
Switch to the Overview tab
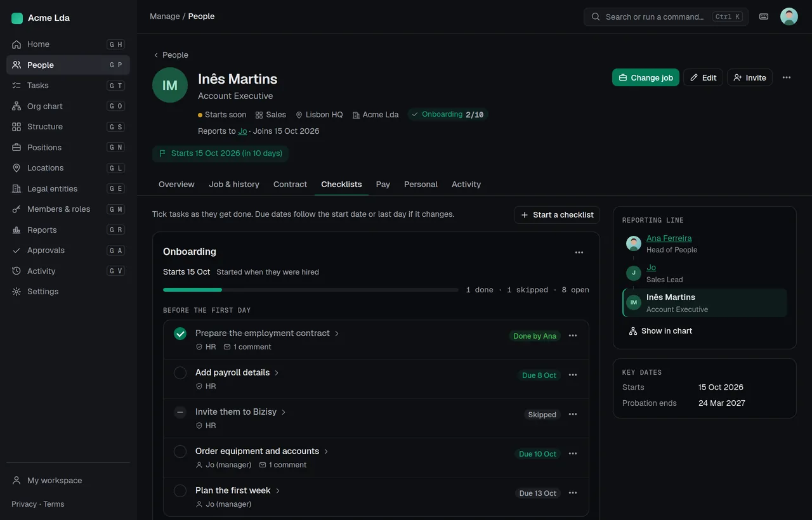click(176, 185)
